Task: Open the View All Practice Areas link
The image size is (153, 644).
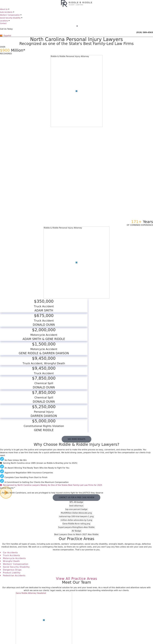Action: point(76,578)
